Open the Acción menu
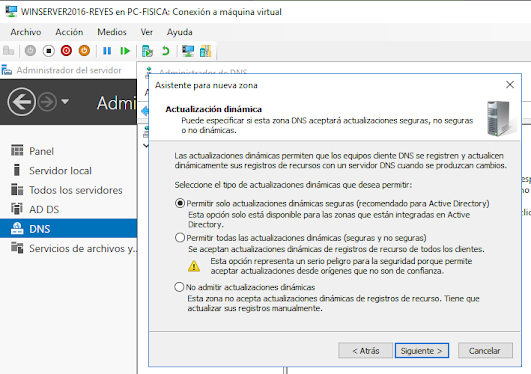The height and width of the screenshot is (374, 531). pos(69,32)
